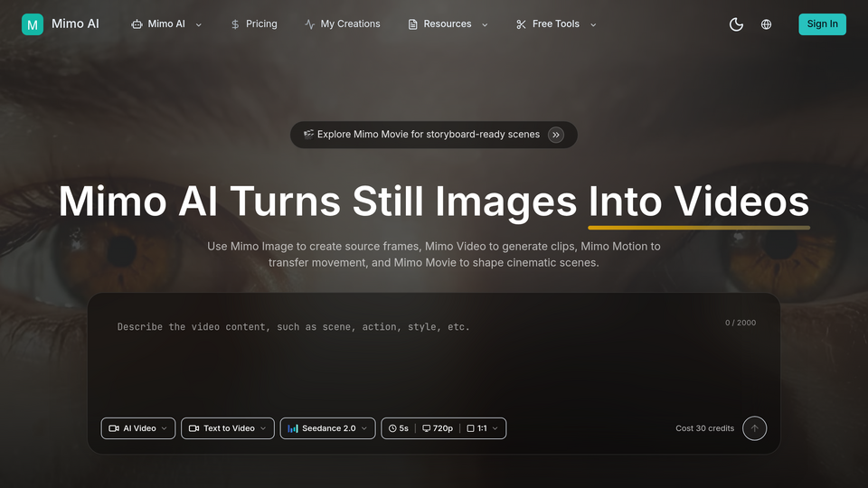Image resolution: width=868 pixels, height=488 pixels.
Task: Click the camera icon in AI Video selector
Action: click(114, 428)
